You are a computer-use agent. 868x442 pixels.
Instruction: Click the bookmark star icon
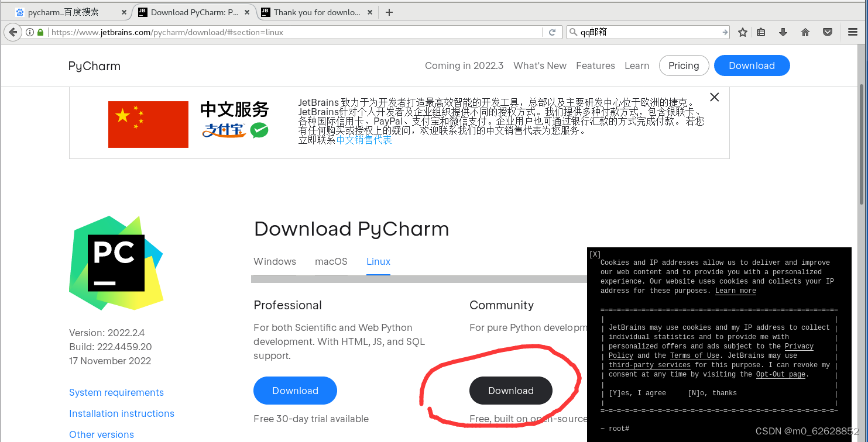tap(743, 33)
